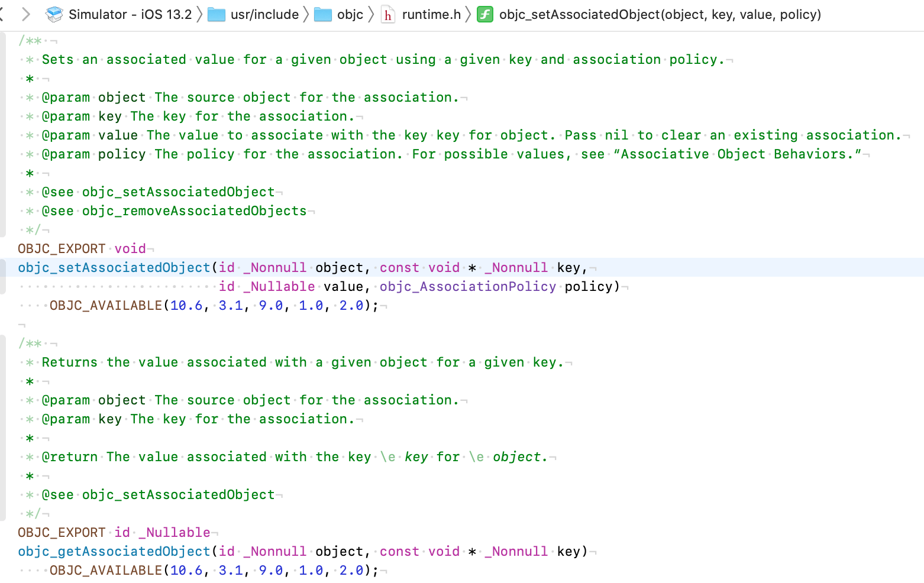Open the objc breadcrumb segment
The image size is (924, 583).
click(350, 14)
